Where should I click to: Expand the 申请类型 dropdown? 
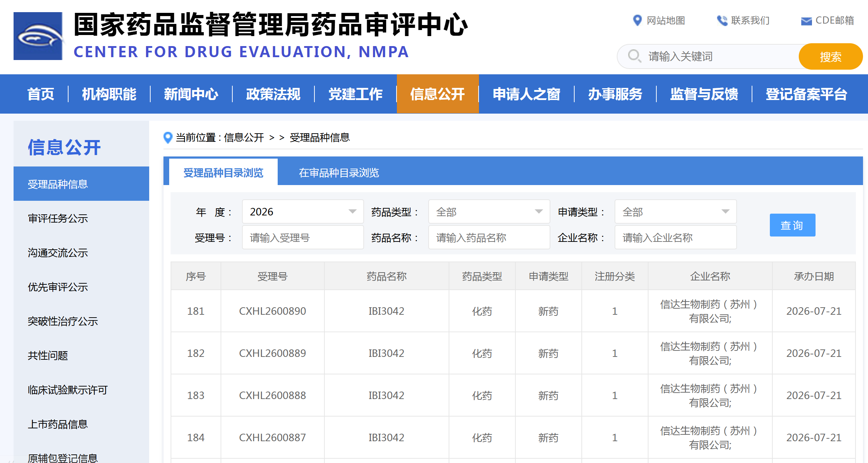[x=676, y=211]
